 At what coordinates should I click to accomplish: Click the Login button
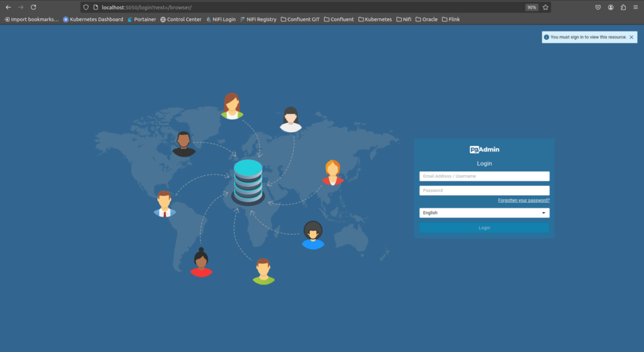(484, 228)
